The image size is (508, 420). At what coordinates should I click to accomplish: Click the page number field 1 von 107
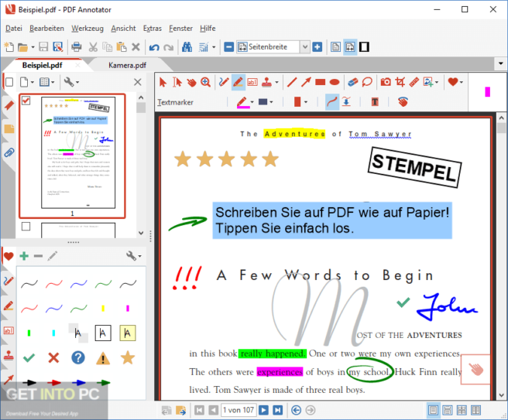(239, 410)
